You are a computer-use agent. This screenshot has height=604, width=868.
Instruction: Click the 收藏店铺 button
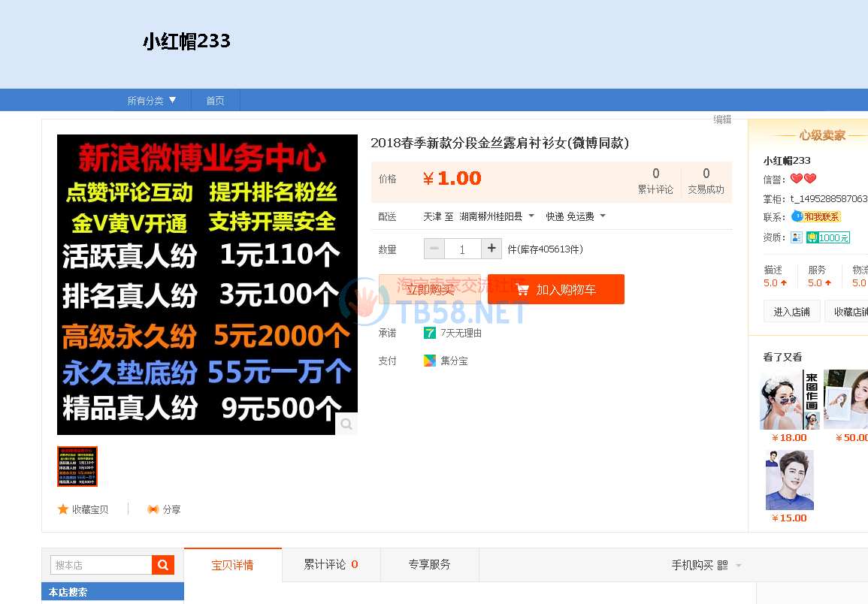pyautogui.click(x=847, y=312)
